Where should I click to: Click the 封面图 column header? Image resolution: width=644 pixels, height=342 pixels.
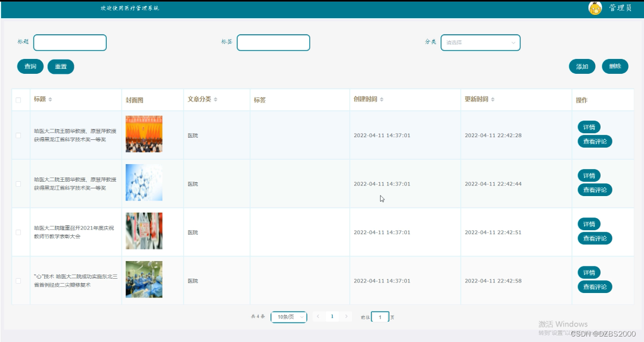(134, 100)
